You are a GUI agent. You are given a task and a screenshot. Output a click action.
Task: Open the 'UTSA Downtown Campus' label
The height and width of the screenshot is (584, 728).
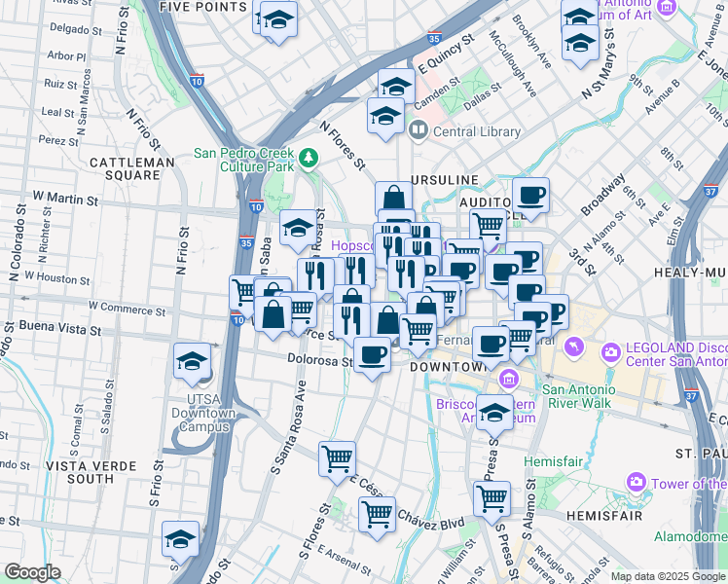203,413
